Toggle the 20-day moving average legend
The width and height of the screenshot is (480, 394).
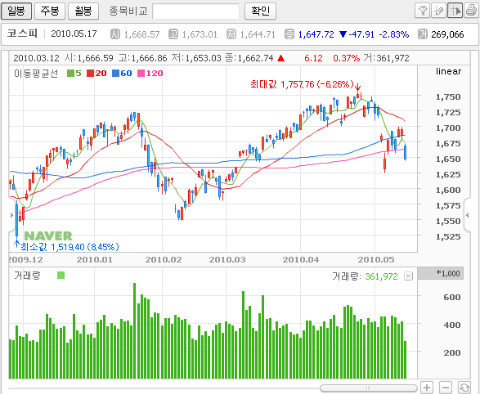point(97,73)
